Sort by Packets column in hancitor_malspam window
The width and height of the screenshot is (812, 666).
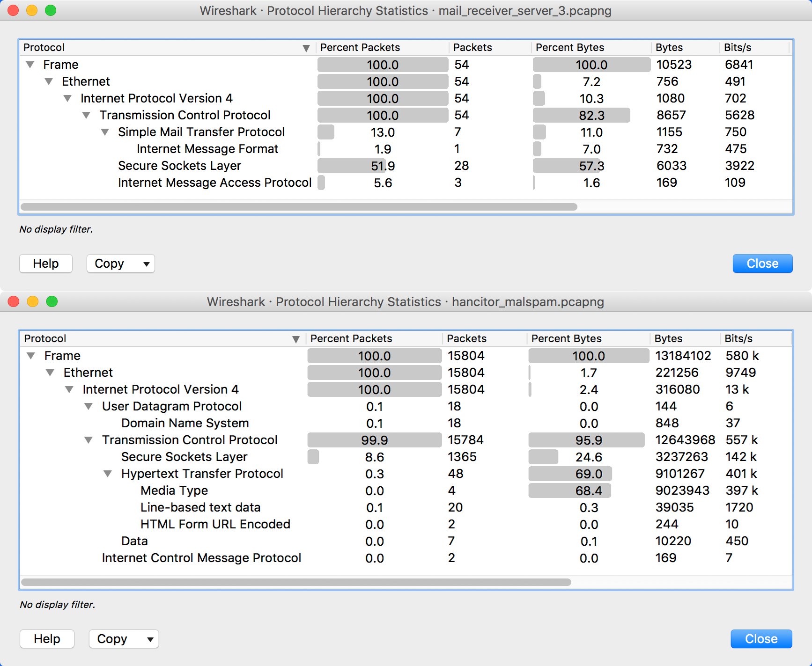[485, 338]
